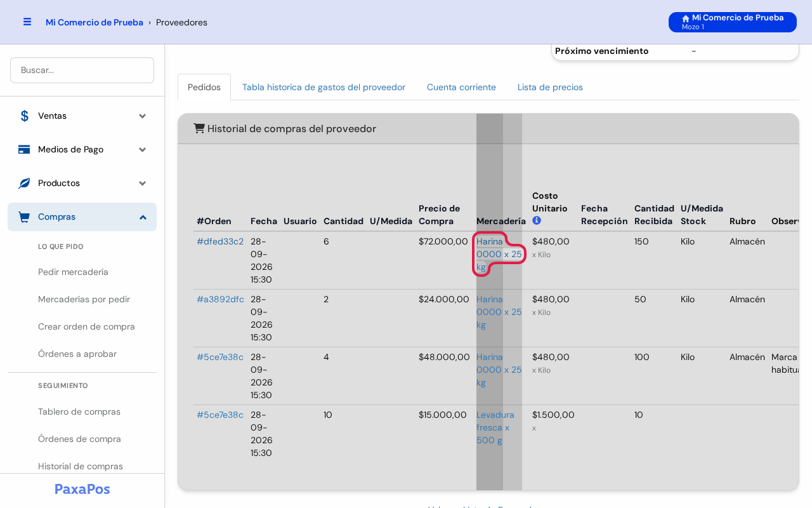Click the Rubro column header
This screenshot has width=812, height=508.
coord(742,221)
